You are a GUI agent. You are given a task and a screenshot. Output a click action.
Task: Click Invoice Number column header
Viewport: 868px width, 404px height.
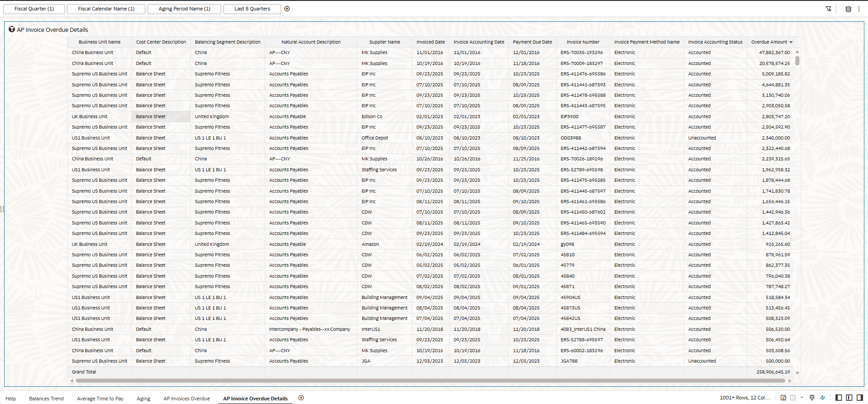pos(583,42)
